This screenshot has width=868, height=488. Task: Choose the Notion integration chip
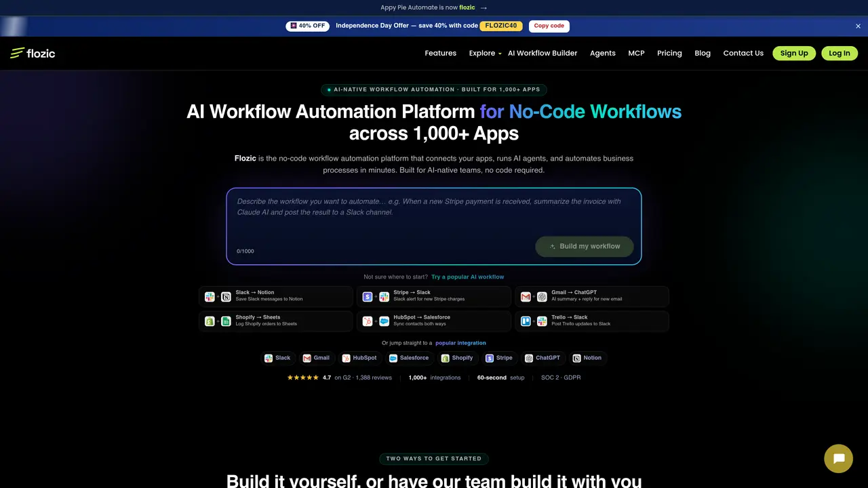click(x=587, y=358)
